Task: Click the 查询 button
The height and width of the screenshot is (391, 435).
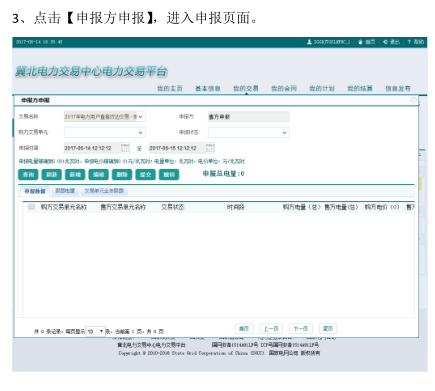Action: pos(28,174)
